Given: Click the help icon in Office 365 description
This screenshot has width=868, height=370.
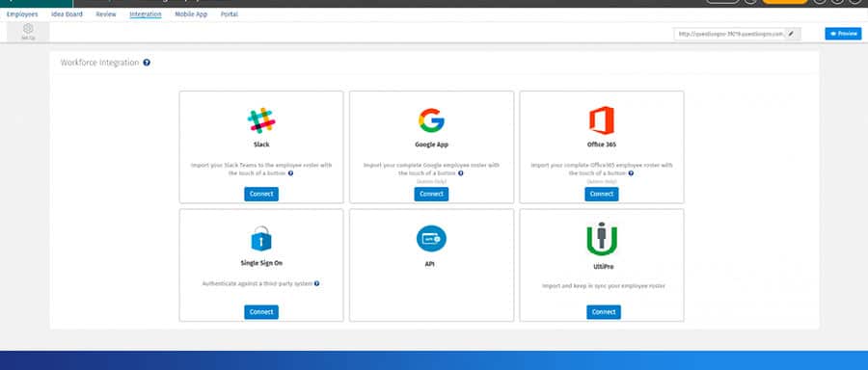Looking at the screenshot, I should pos(631,173).
